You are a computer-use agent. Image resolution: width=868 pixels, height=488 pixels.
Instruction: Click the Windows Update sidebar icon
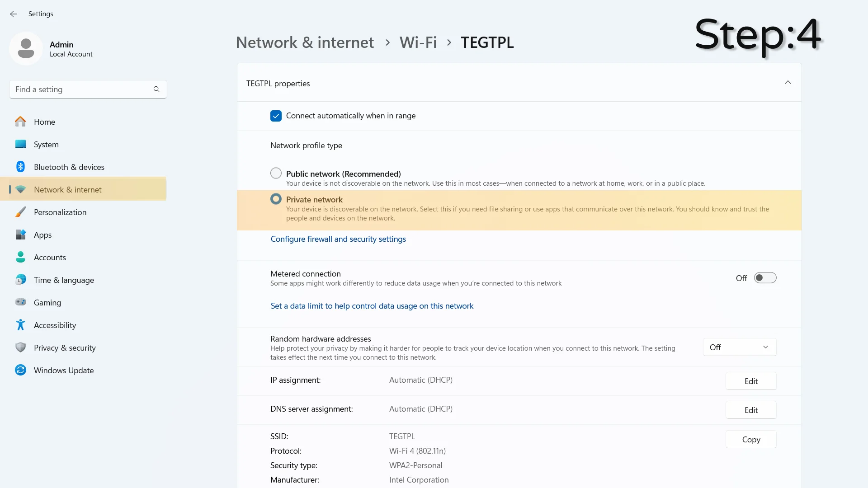(x=21, y=370)
